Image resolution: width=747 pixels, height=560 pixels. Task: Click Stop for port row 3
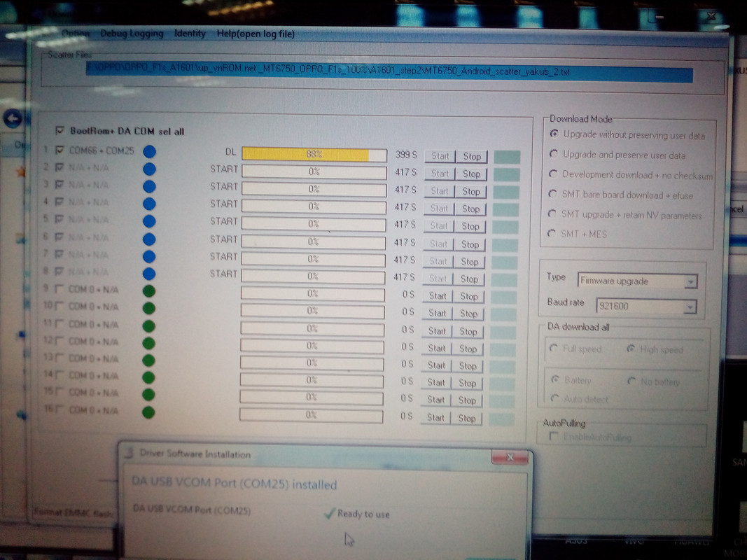[x=470, y=191]
